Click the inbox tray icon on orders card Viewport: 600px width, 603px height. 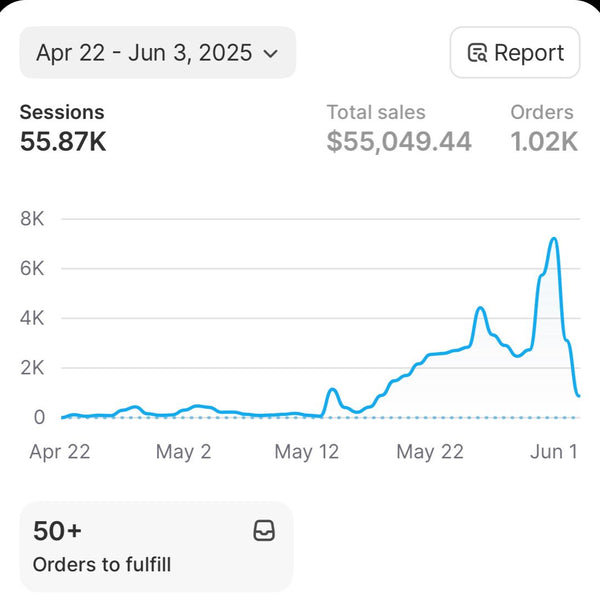click(x=264, y=530)
